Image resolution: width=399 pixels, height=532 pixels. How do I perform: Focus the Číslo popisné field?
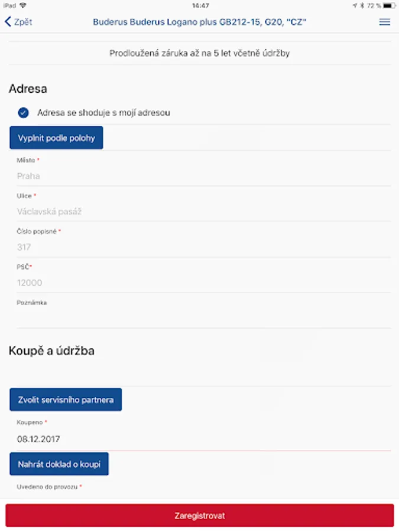pyautogui.click(x=201, y=247)
